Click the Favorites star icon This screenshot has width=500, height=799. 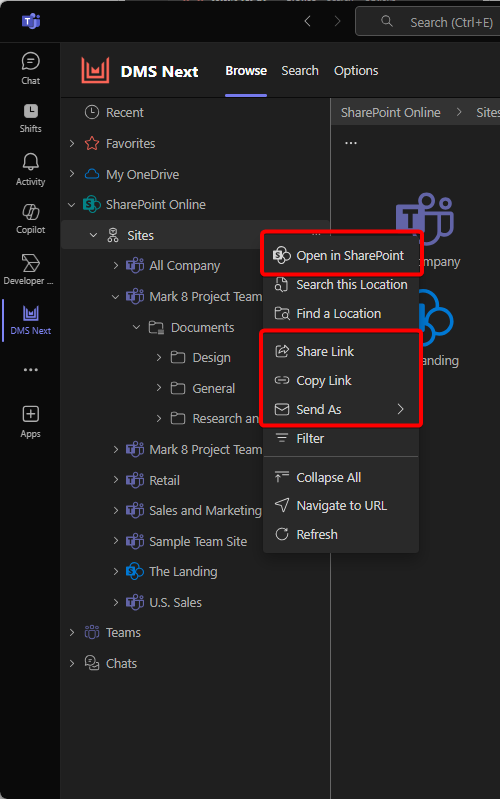(92, 143)
